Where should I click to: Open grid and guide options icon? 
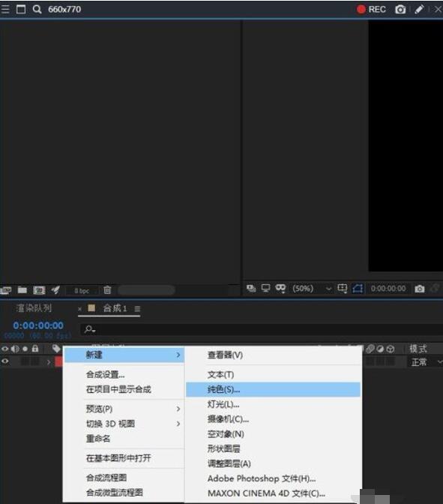tap(343, 288)
